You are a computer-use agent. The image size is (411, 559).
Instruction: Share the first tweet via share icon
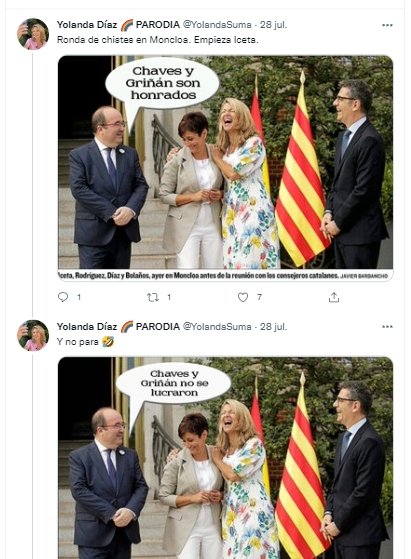pyautogui.click(x=334, y=297)
